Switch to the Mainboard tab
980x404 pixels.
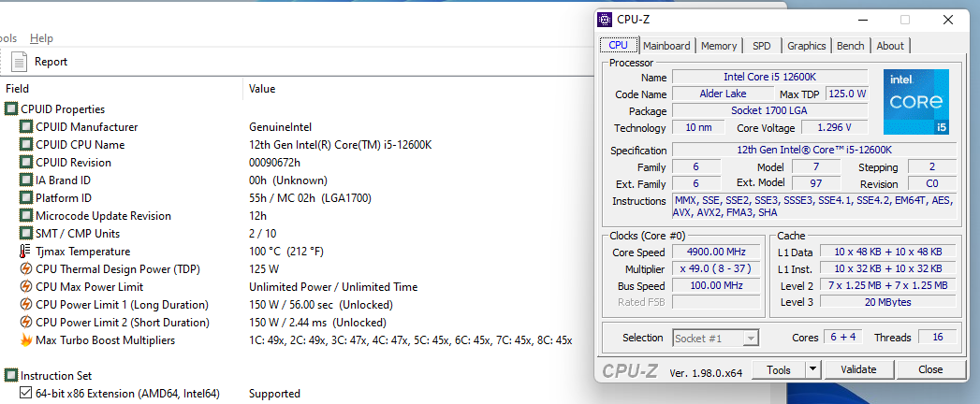click(x=666, y=46)
